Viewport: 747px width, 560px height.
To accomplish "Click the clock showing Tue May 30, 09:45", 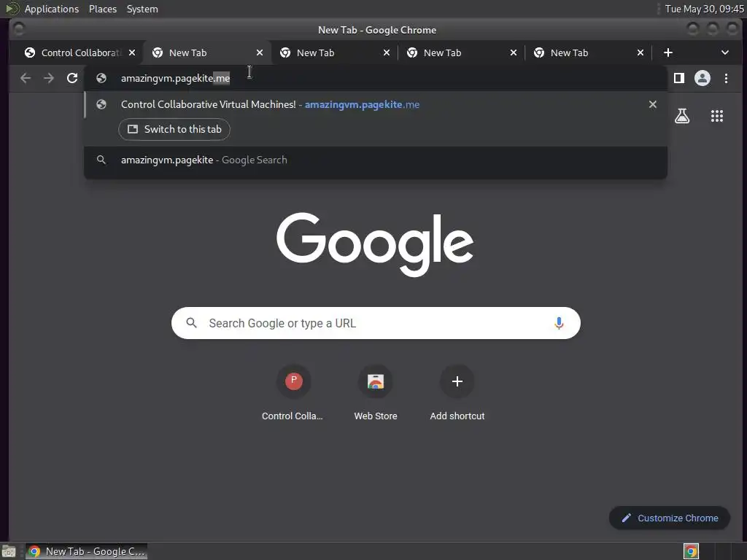I will pyautogui.click(x=704, y=9).
